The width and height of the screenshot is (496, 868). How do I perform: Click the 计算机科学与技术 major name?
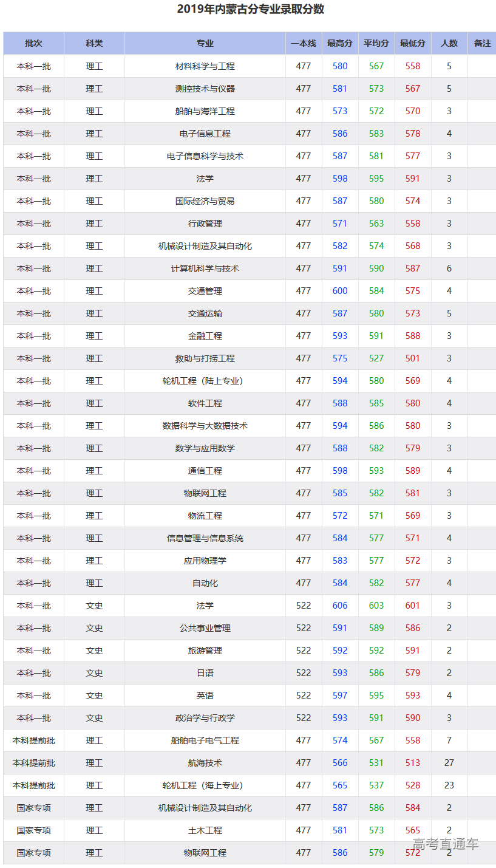point(205,268)
